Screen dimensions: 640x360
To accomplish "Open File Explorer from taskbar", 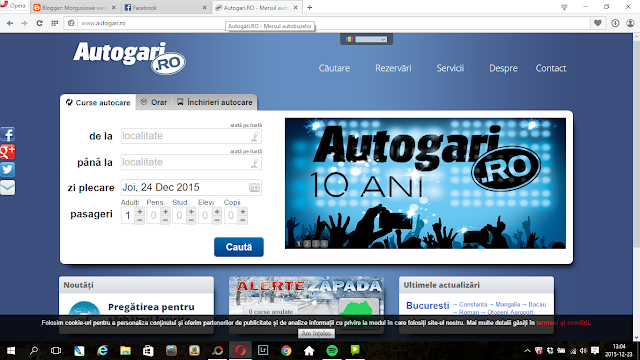I will 125,351.
